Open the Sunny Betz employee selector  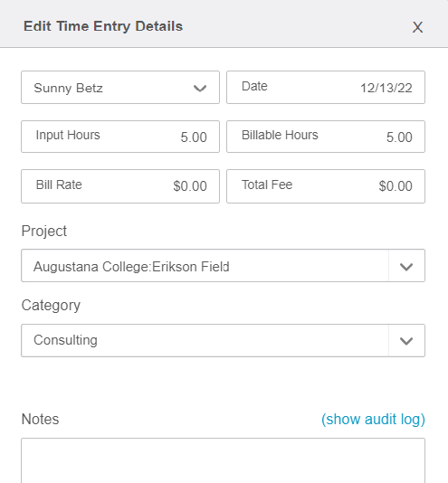(x=120, y=88)
